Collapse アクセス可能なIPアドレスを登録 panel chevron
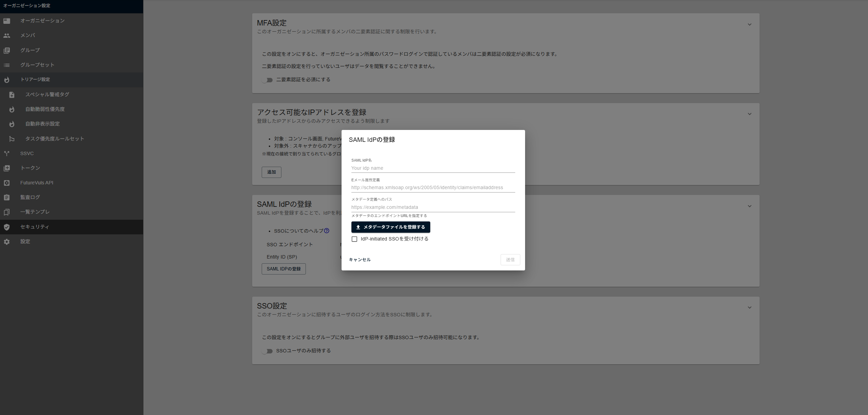 [x=749, y=114]
